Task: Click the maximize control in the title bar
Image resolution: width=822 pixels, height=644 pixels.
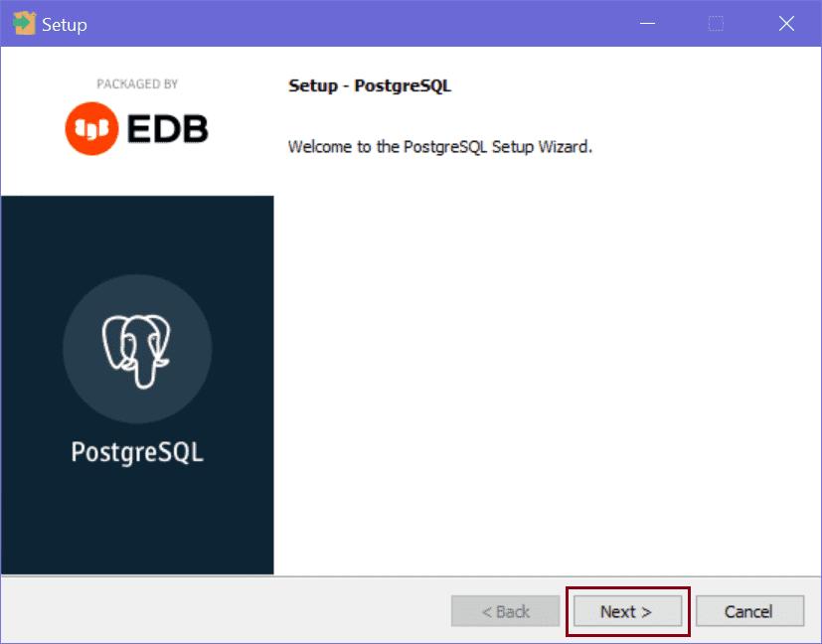Action: (x=716, y=22)
